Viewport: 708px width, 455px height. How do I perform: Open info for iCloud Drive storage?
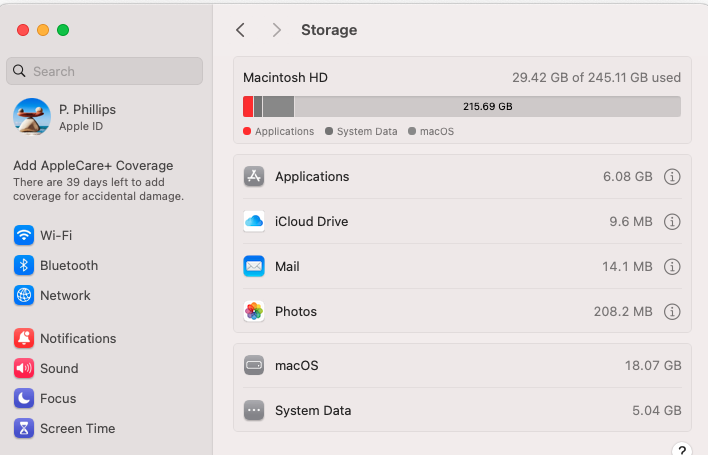click(x=672, y=222)
